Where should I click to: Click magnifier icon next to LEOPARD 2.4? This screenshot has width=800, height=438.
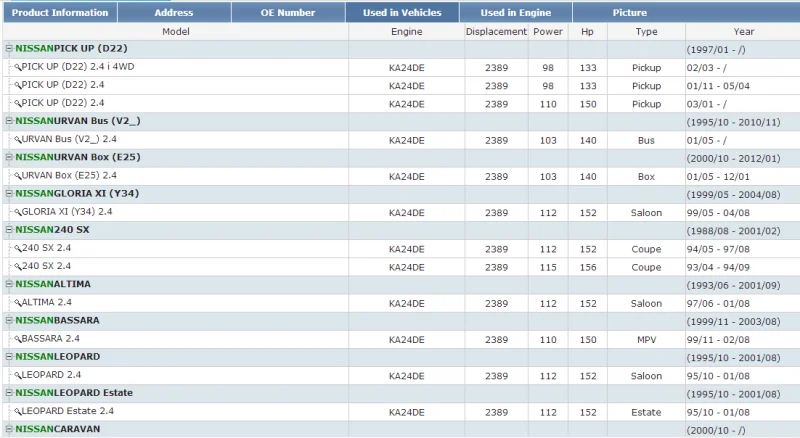[x=18, y=375]
